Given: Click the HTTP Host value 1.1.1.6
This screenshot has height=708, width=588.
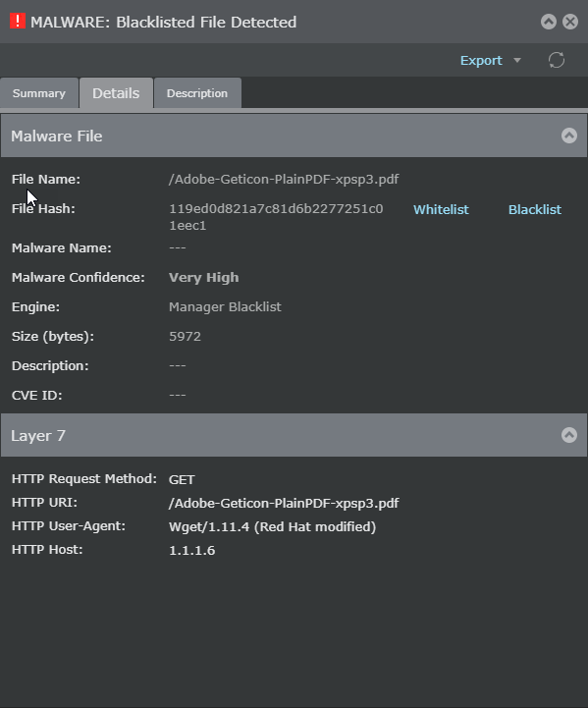Looking at the screenshot, I should tap(191, 551).
